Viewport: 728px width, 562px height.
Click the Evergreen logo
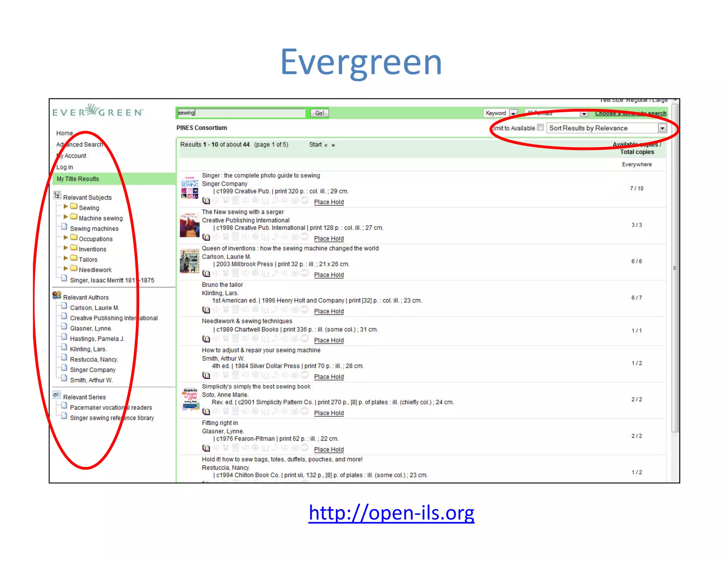point(98,112)
